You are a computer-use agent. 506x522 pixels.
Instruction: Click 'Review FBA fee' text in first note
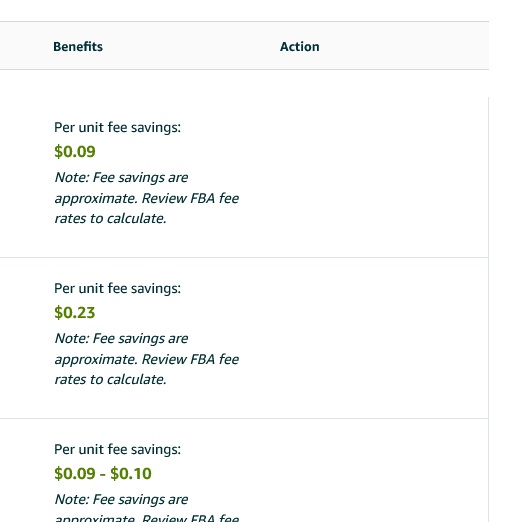click(190, 198)
